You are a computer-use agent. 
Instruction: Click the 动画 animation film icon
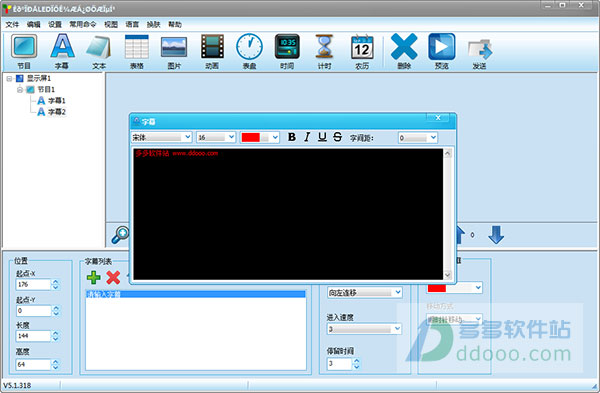[x=212, y=47]
